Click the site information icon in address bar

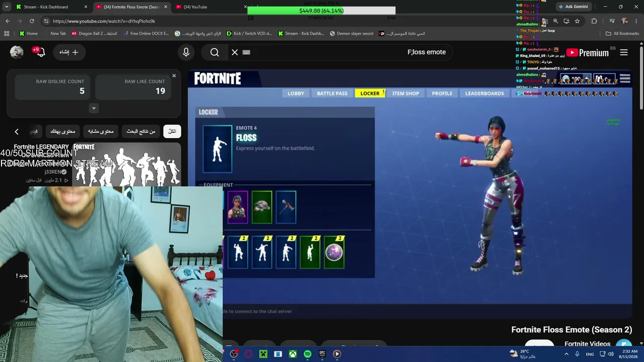coord(46,21)
